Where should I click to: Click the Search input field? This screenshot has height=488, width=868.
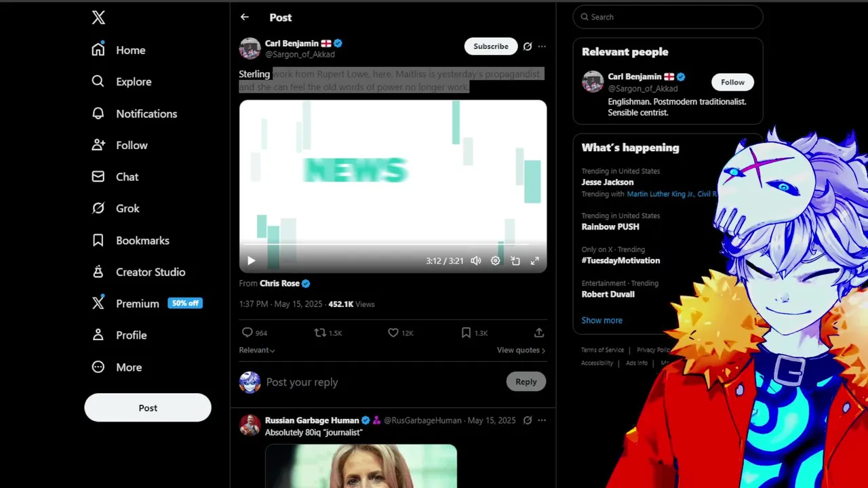point(668,17)
